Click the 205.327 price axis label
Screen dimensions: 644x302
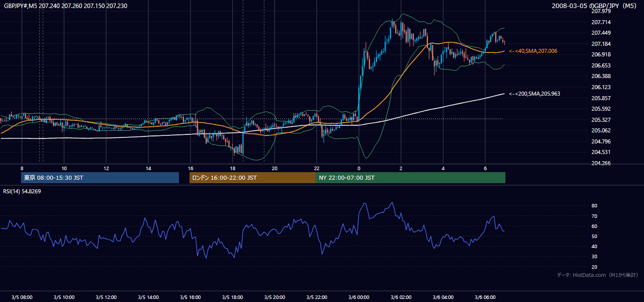601,120
